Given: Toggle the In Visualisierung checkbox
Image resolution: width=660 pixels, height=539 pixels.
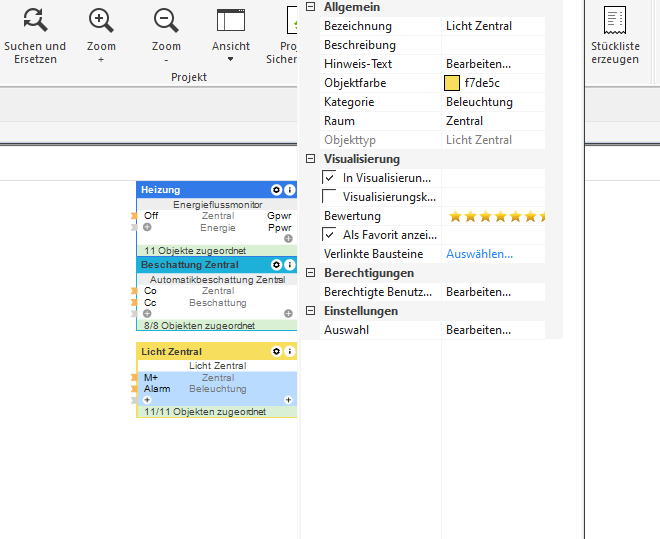Looking at the screenshot, I should (x=330, y=177).
